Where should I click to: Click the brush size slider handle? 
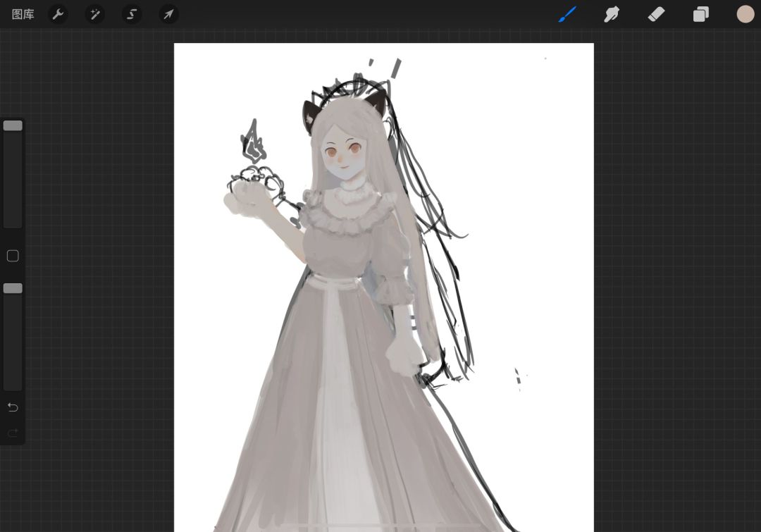[x=13, y=125]
